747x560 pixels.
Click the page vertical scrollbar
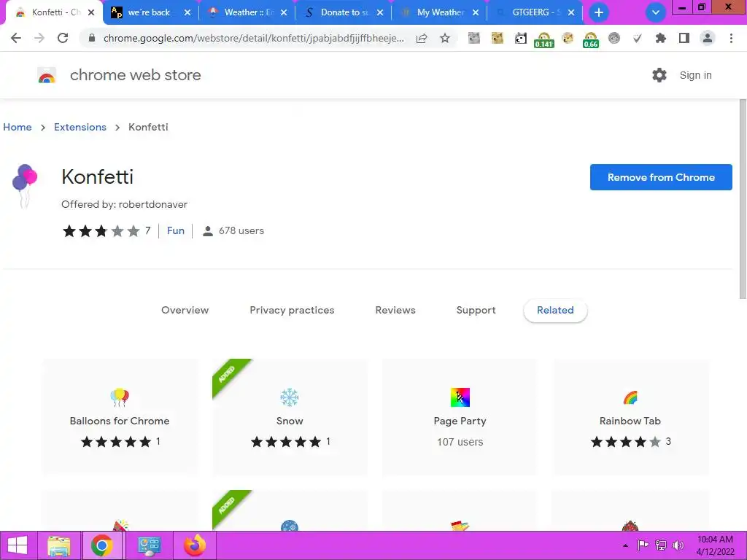pos(742,199)
